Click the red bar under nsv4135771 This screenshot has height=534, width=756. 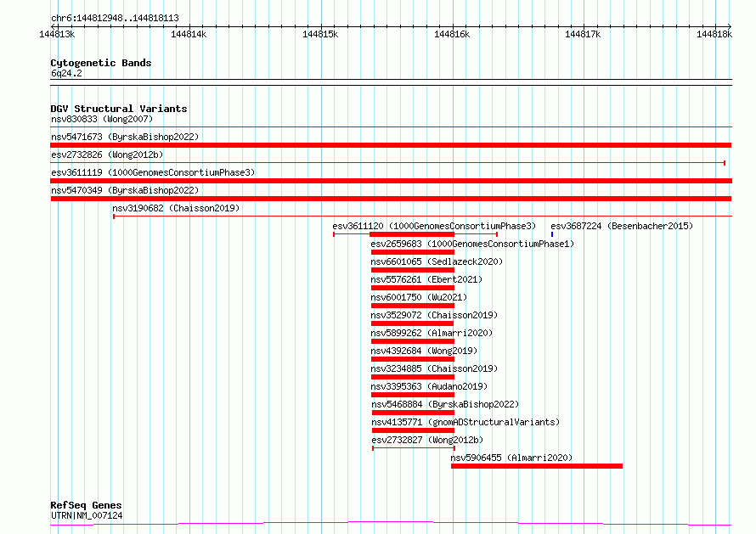click(413, 430)
